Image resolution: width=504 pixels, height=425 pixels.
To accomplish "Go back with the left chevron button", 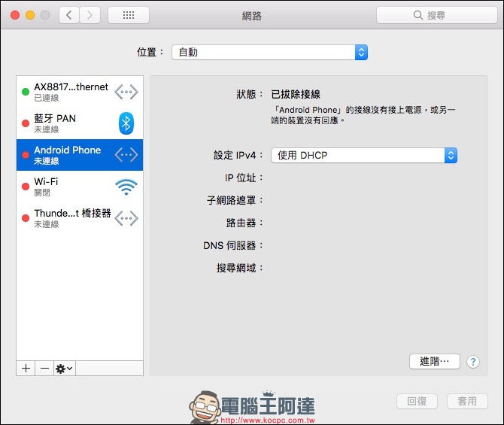I will click(69, 15).
